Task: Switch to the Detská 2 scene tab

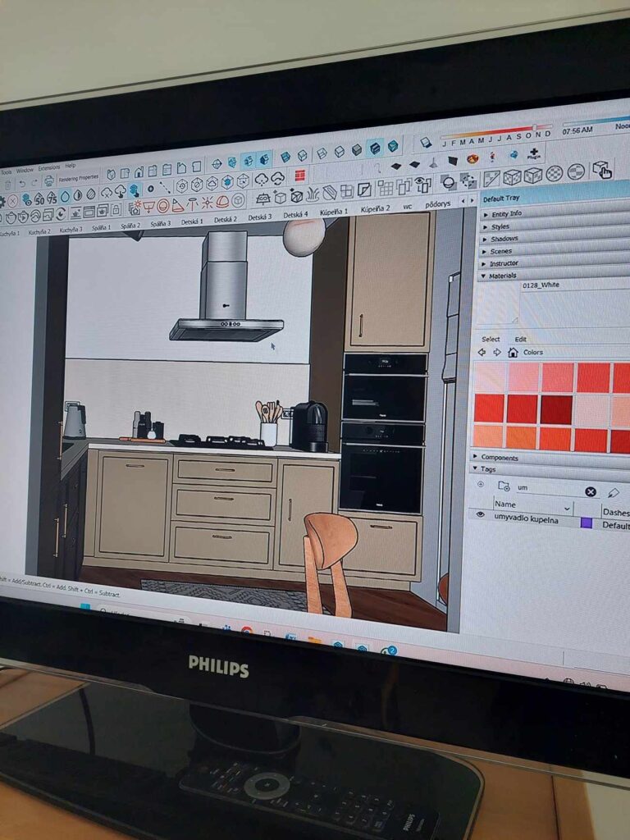Action: 225,220
